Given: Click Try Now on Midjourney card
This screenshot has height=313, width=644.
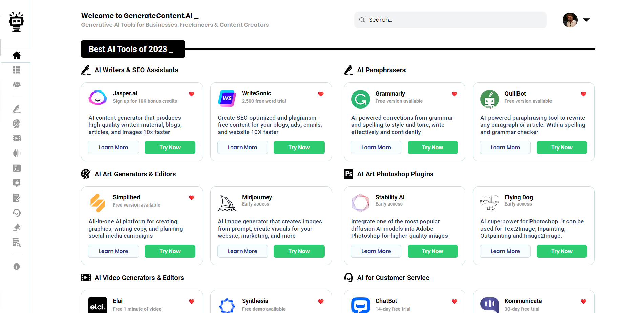Looking at the screenshot, I should pyautogui.click(x=299, y=251).
